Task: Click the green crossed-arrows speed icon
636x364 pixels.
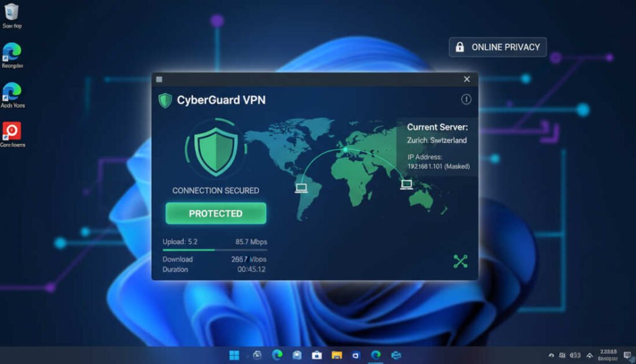Action: click(x=461, y=262)
